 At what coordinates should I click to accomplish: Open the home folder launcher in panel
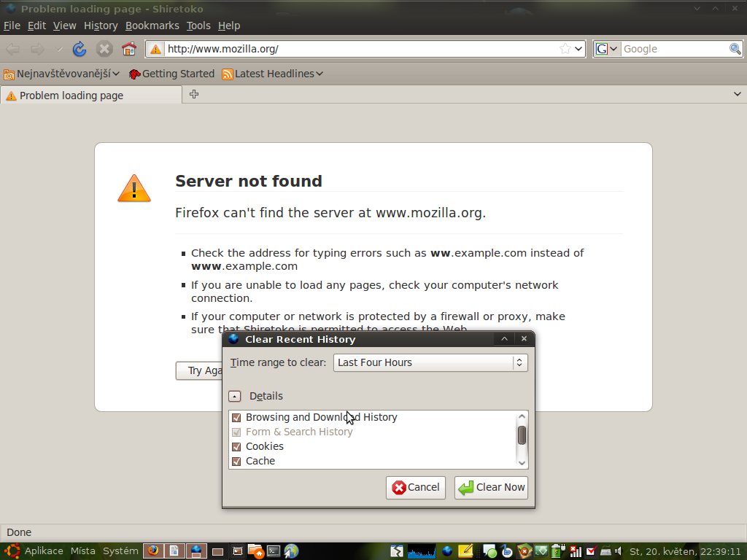[256, 551]
